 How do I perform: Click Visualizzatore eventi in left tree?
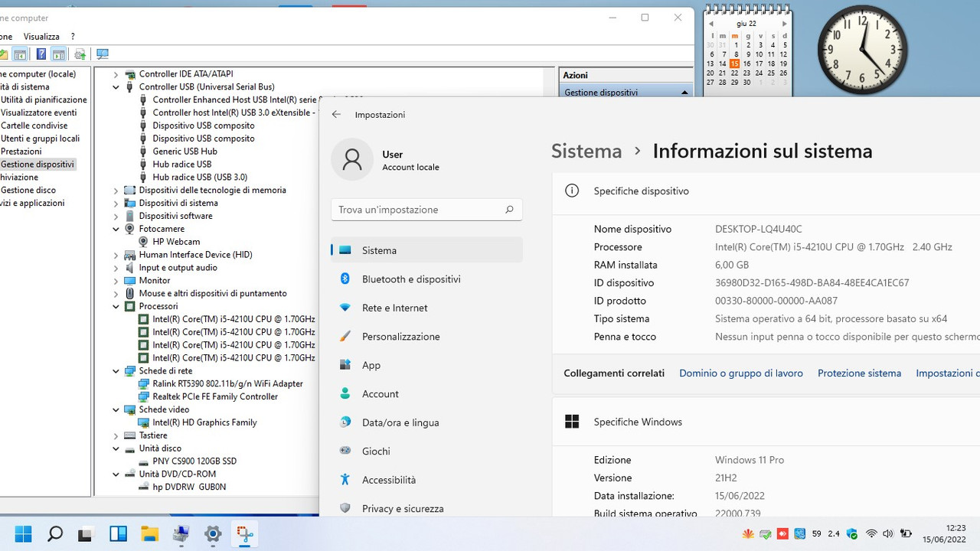(x=38, y=112)
